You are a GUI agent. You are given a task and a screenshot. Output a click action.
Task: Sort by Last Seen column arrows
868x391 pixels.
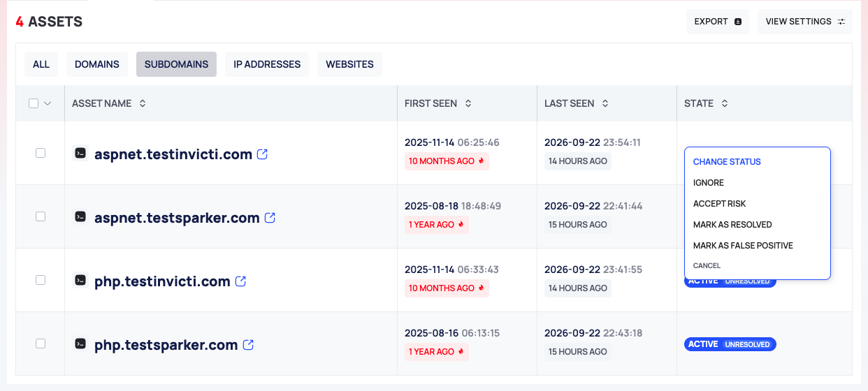605,103
